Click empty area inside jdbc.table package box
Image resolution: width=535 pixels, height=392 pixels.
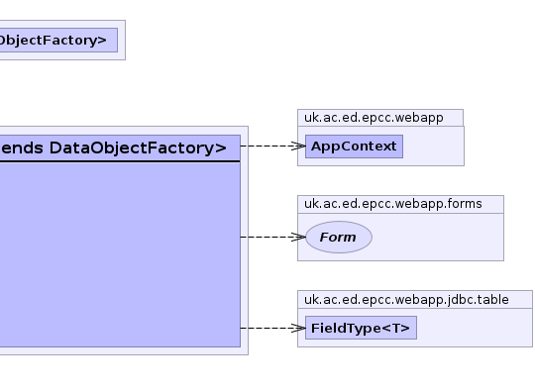click(475, 328)
